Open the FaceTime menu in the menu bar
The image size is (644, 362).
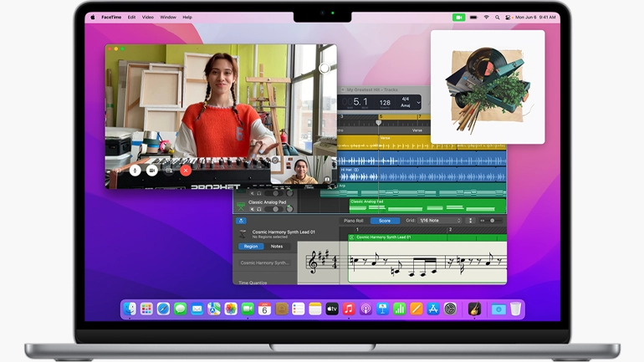click(111, 18)
